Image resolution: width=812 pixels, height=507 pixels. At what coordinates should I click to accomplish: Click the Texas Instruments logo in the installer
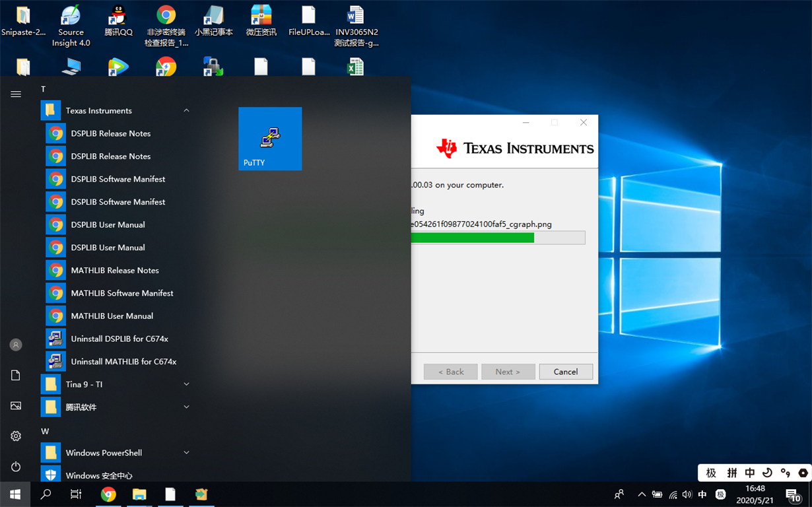pyautogui.click(x=515, y=149)
